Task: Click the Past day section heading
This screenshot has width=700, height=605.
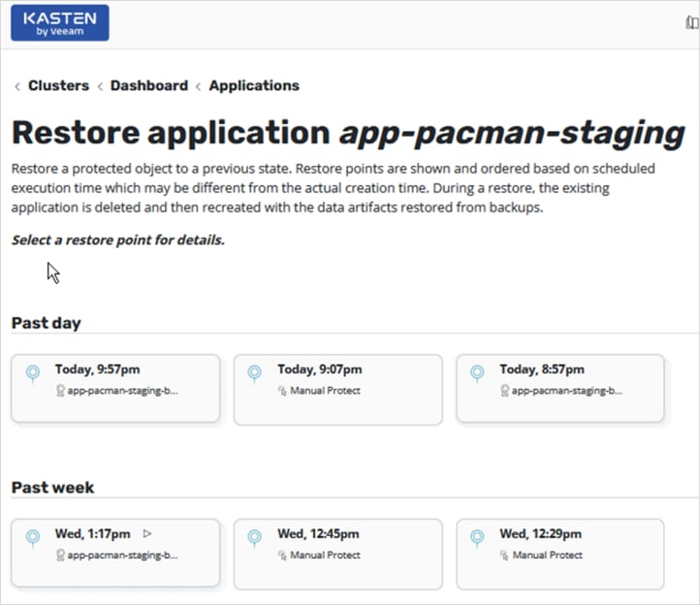Action: pos(46,323)
